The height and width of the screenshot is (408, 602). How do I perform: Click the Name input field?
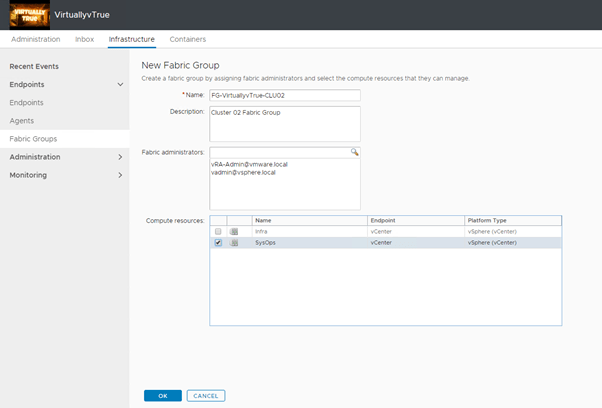tap(284, 95)
